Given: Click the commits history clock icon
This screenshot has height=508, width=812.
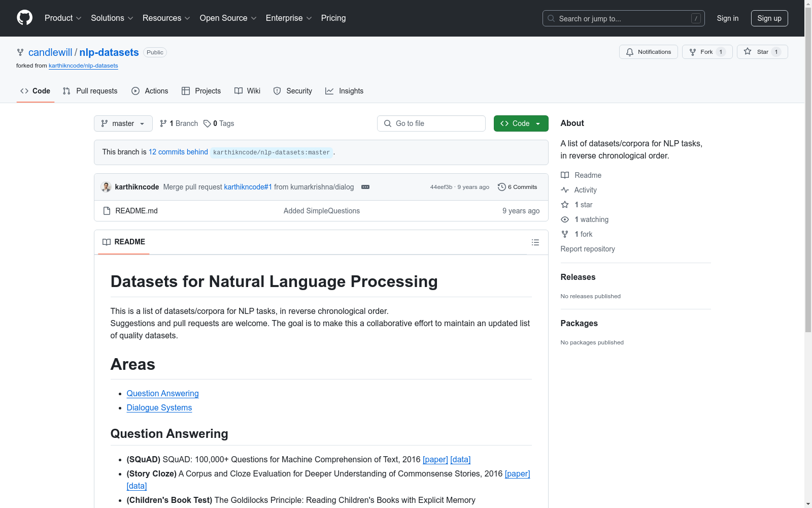Looking at the screenshot, I should [x=502, y=187].
